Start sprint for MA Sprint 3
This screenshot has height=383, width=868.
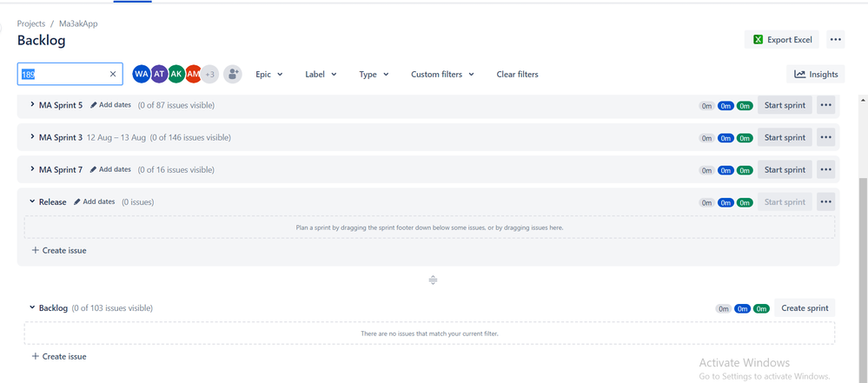[785, 137]
